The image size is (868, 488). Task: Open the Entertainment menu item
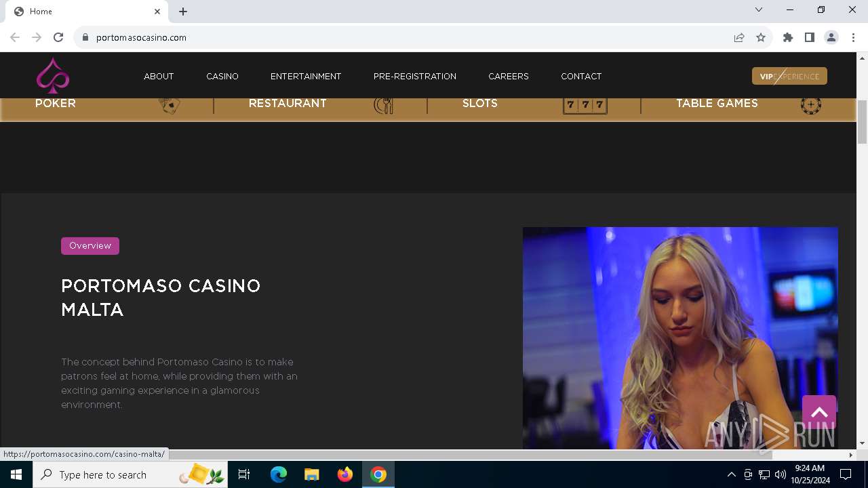tap(306, 77)
